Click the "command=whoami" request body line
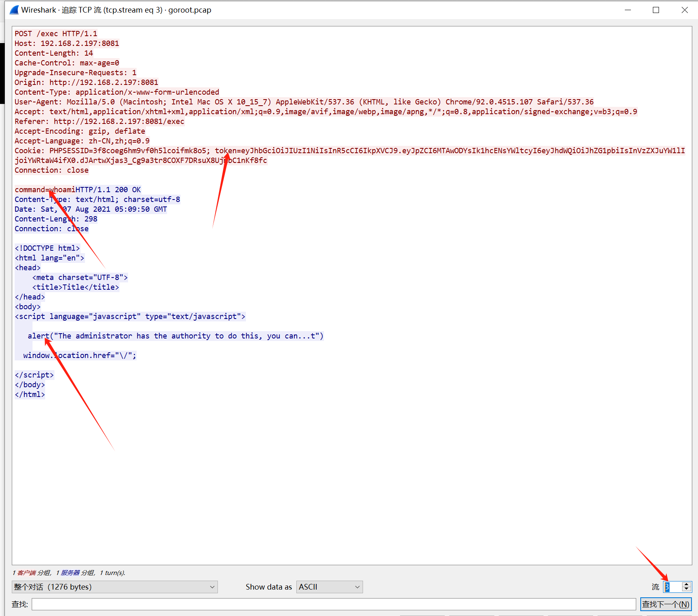The height and width of the screenshot is (616, 698). pos(45,190)
